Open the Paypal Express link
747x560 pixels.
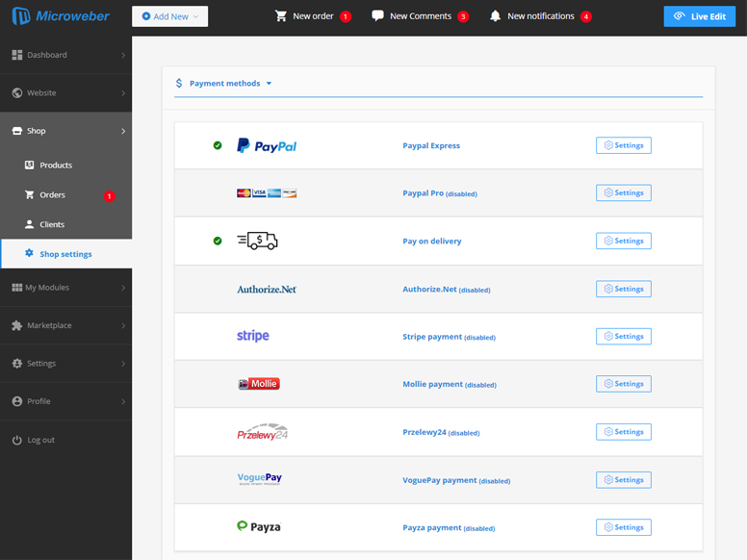click(431, 145)
